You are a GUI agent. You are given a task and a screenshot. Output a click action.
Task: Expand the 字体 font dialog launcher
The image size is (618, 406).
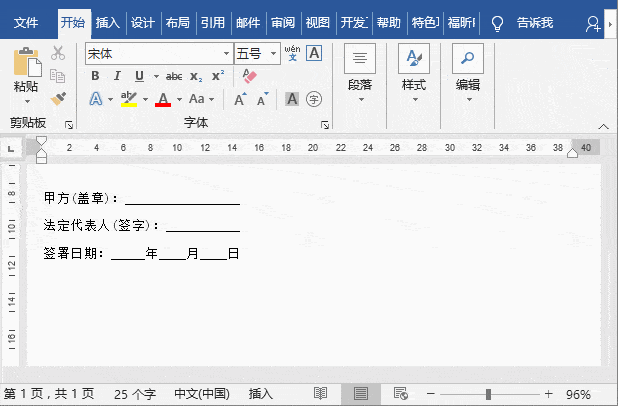[325, 125]
